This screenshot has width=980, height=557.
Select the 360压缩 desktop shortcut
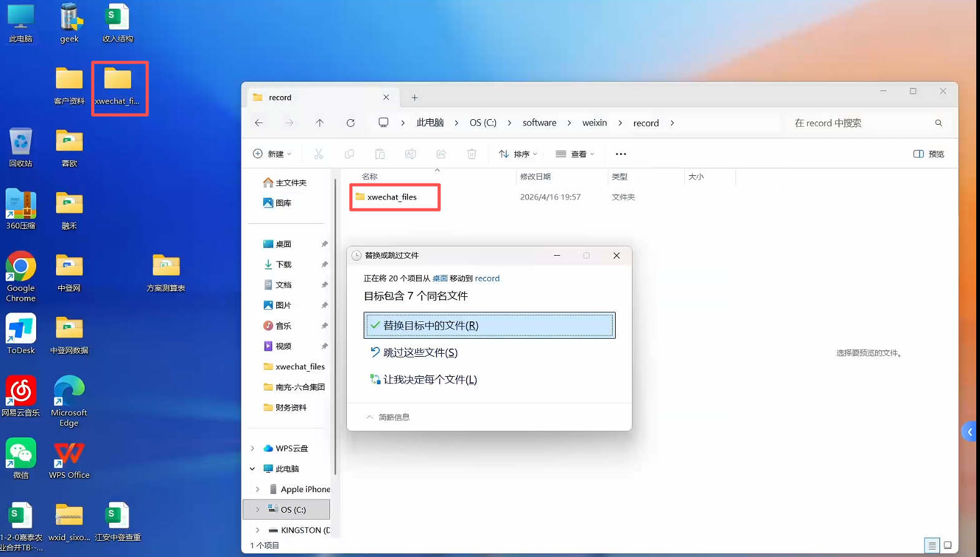click(21, 210)
